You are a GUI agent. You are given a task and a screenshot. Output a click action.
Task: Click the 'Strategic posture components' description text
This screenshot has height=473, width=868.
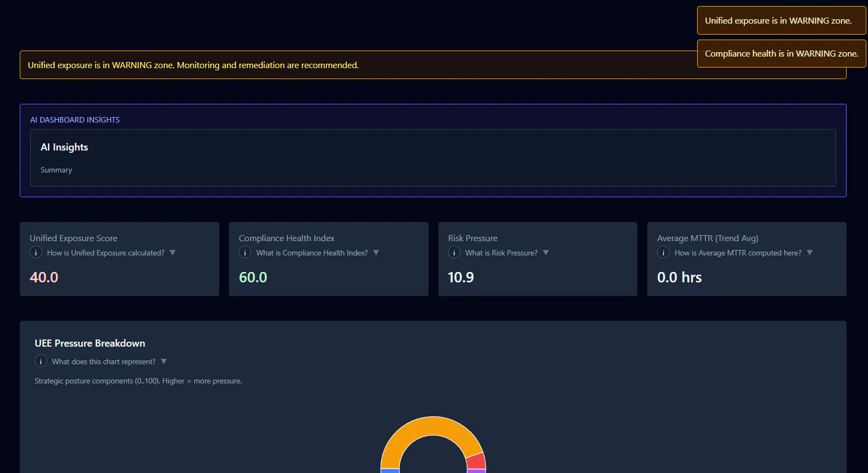[138, 381]
